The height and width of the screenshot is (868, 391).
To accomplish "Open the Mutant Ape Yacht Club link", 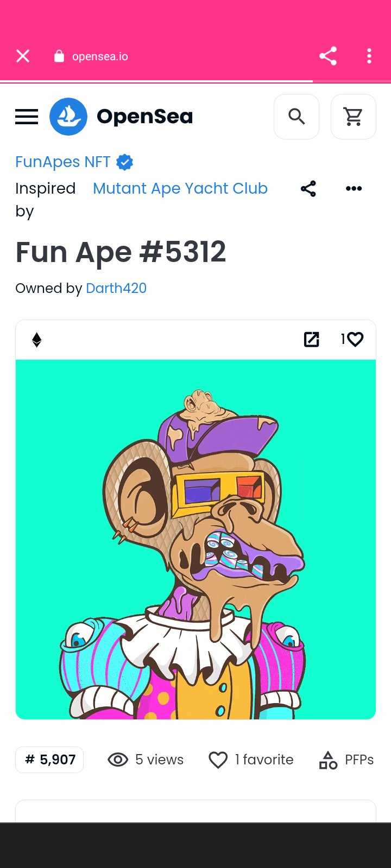I will tap(180, 188).
